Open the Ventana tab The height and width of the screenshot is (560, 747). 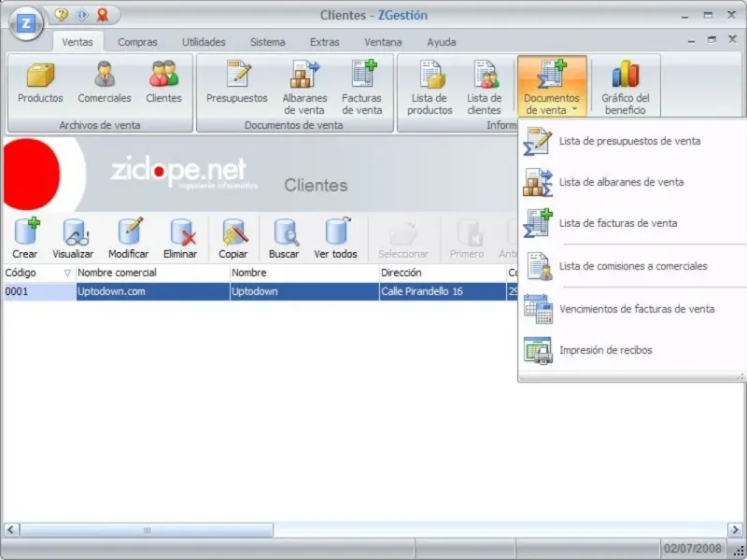[x=383, y=42]
